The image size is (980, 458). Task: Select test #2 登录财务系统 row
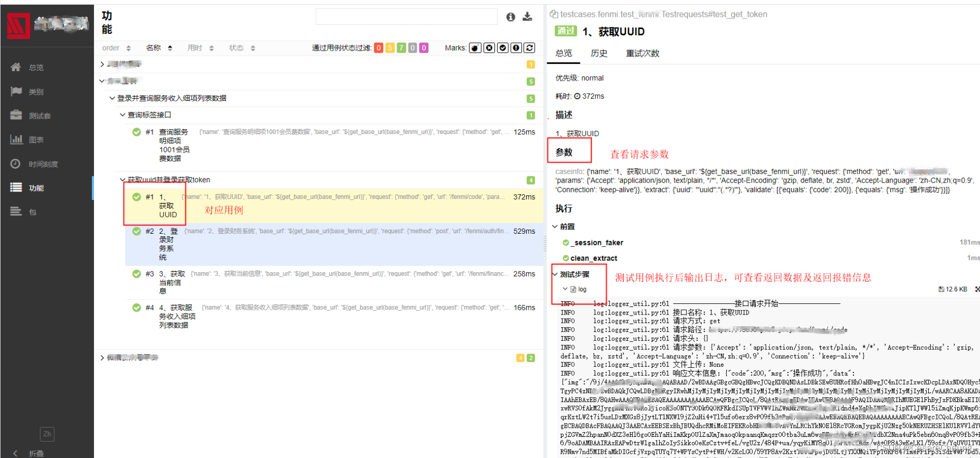(334, 244)
